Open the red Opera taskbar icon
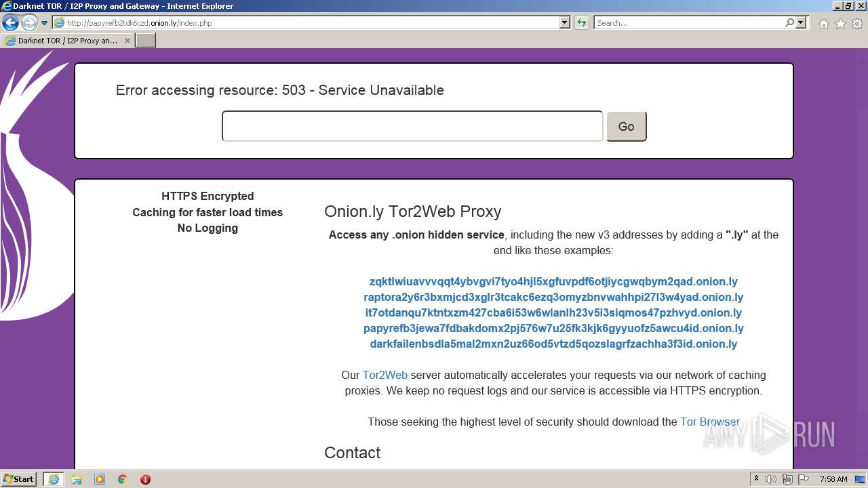 (x=145, y=479)
